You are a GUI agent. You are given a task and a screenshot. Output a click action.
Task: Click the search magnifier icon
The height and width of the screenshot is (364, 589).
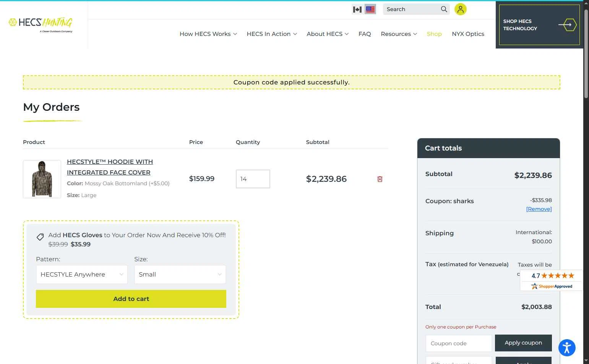pyautogui.click(x=444, y=9)
